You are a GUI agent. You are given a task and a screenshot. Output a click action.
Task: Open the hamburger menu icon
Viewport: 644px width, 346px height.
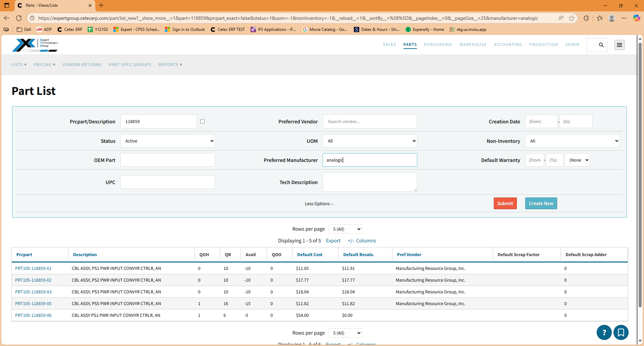tap(619, 45)
